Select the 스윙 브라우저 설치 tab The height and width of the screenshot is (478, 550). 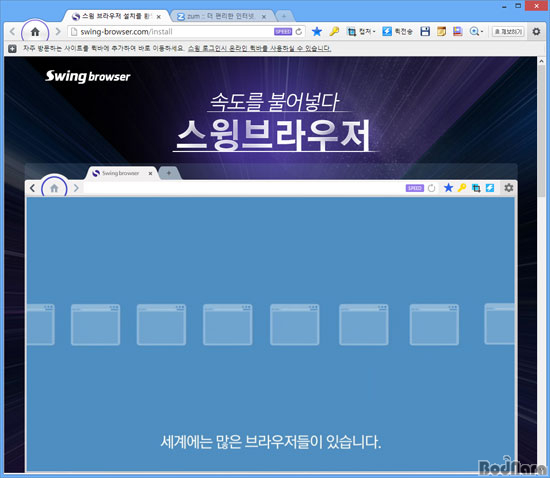pyautogui.click(x=116, y=16)
